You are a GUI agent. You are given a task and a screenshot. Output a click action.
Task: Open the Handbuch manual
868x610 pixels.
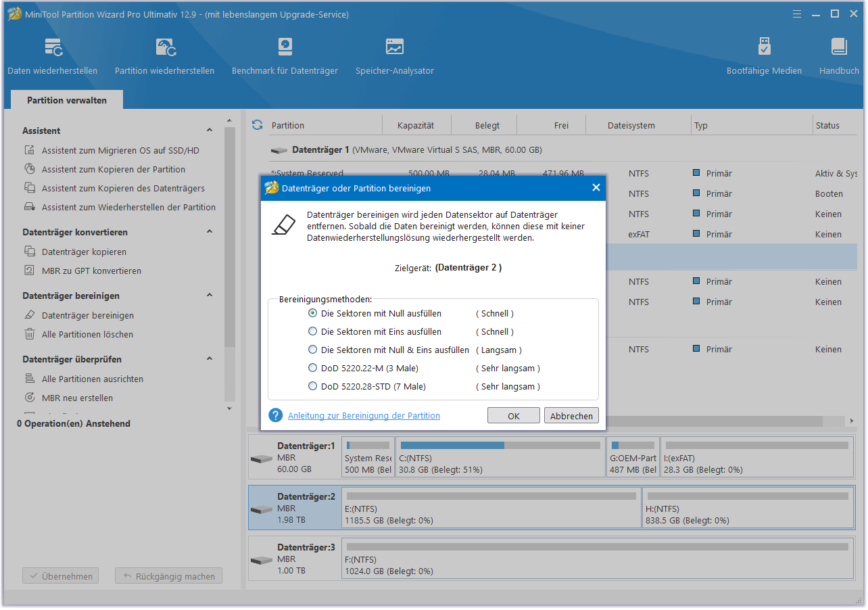[839, 57]
